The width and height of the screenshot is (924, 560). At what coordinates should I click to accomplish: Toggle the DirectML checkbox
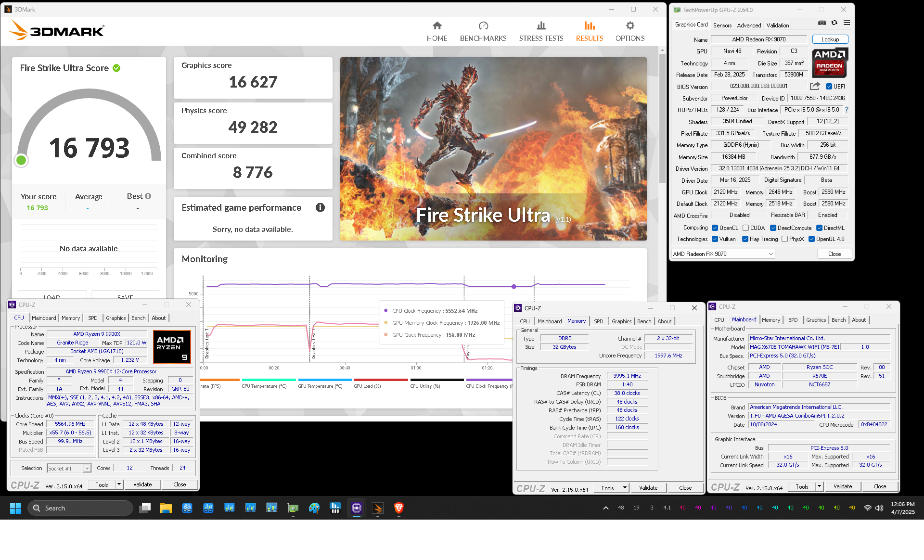(819, 228)
